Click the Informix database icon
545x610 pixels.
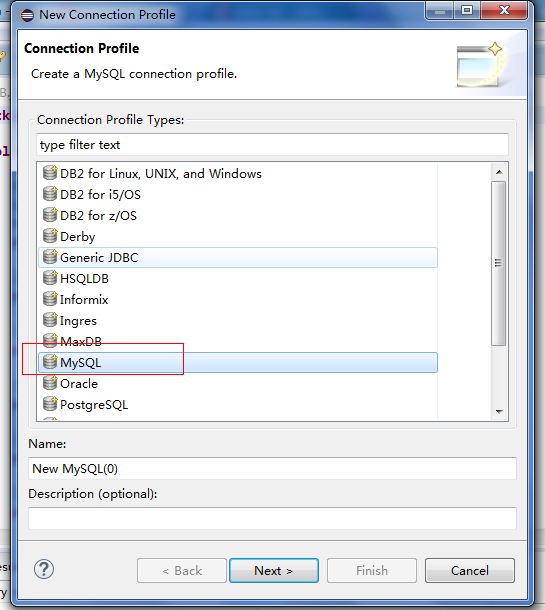click(x=50, y=299)
